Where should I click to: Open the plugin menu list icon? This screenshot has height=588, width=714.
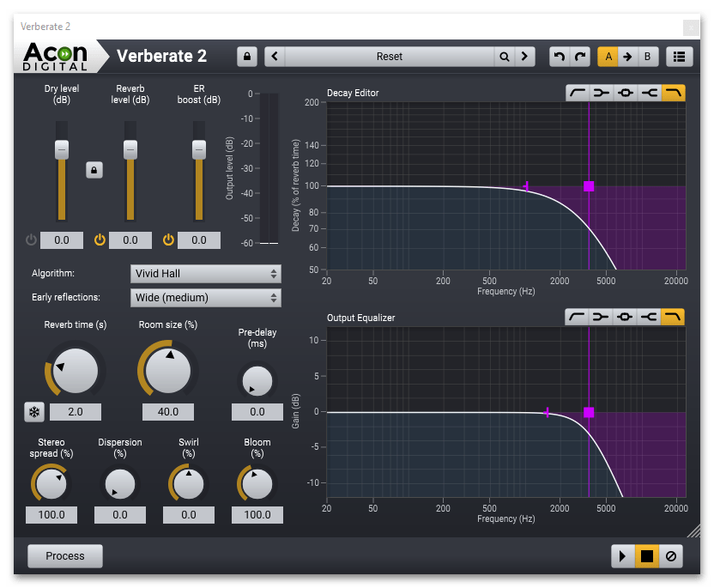click(680, 57)
